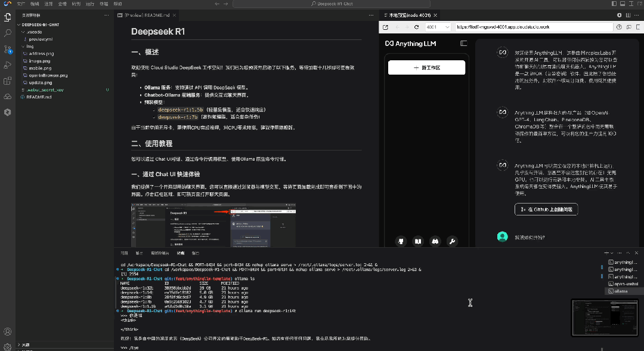Open the File menu
644x351 pixels.
(20, 4)
